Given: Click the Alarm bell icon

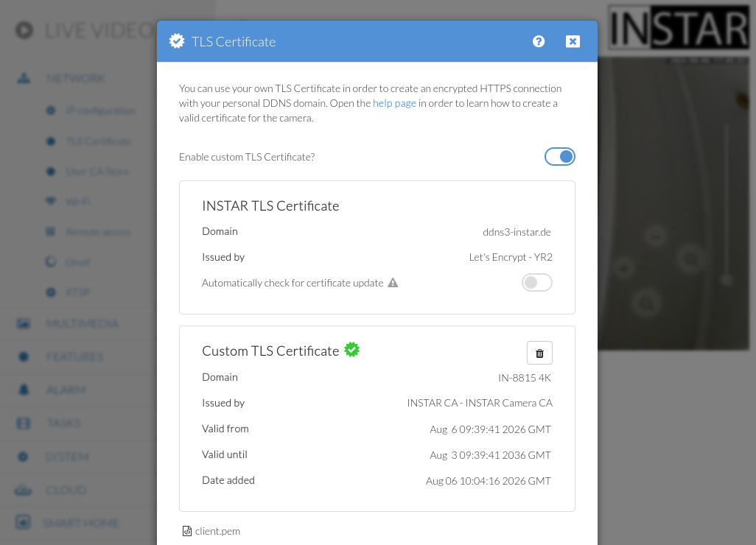Looking at the screenshot, I should pos(23,390).
